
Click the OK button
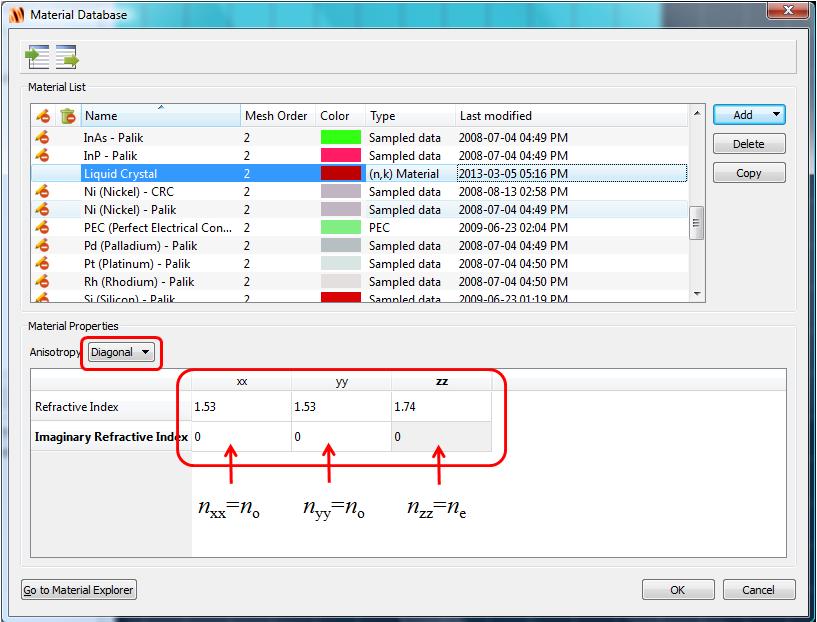678,590
